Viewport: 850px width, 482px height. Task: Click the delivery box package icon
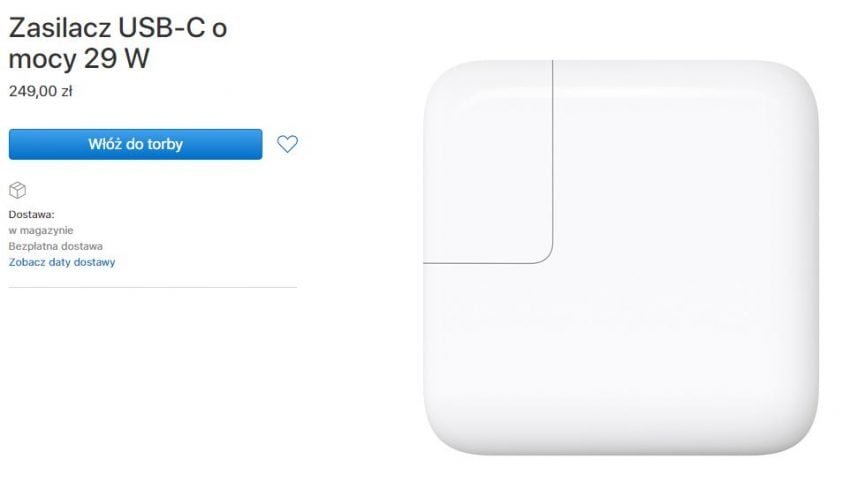pyautogui.click(x=17, y=190)
